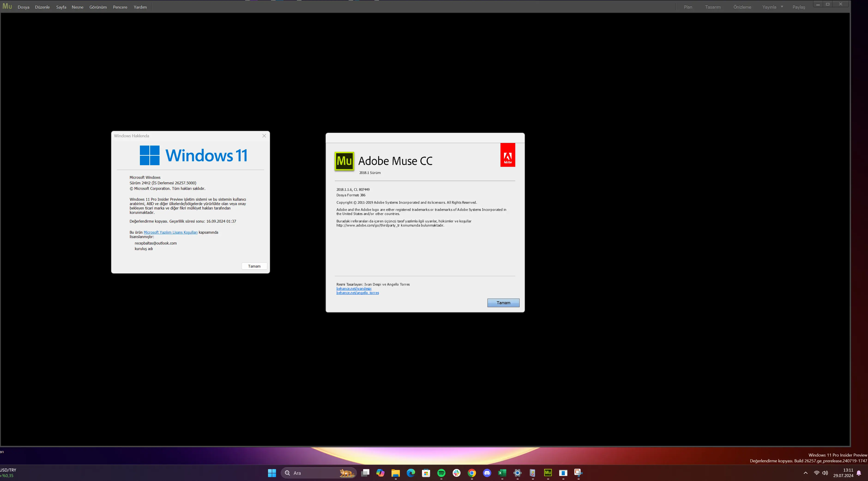Click the "Windows Hakkında" dialog title
This screenshot has height=481, width=868.
click(x=131, y=136)
